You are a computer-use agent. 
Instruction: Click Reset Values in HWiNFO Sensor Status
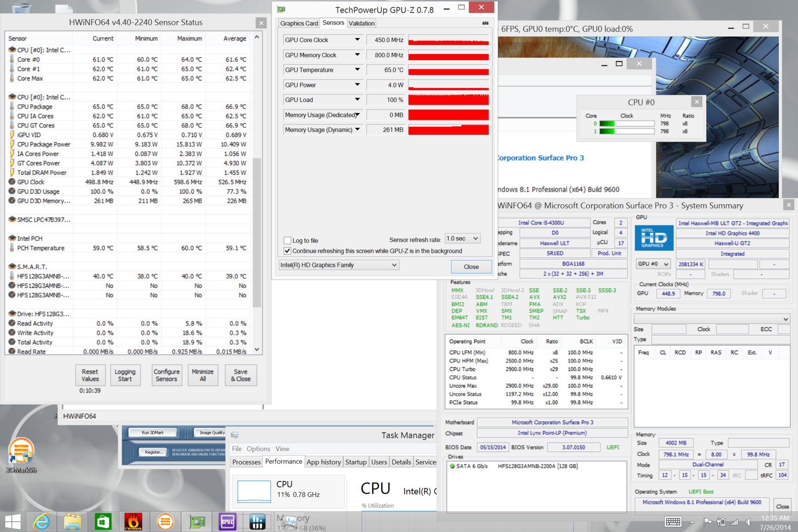(x=90, y=375)
